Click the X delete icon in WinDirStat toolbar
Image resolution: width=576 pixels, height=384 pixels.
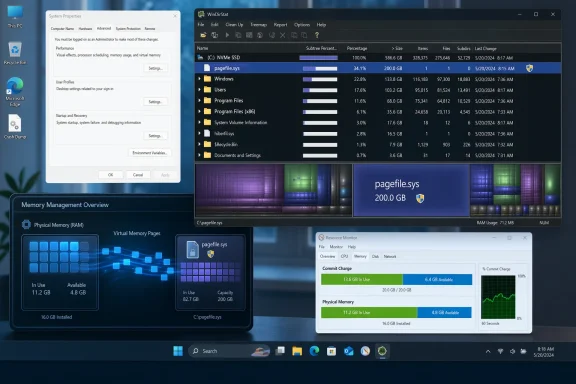(282, 35)
